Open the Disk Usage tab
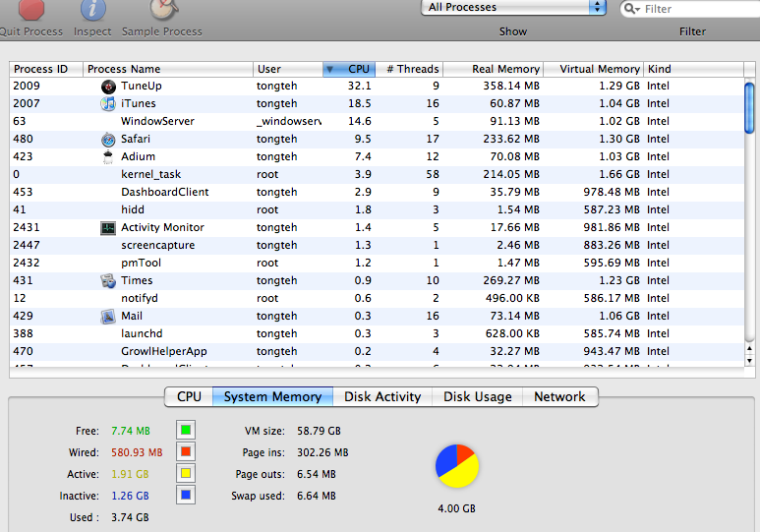Viewport: 760px width, 532px height. pyautogui.click(x=478, y=396)
